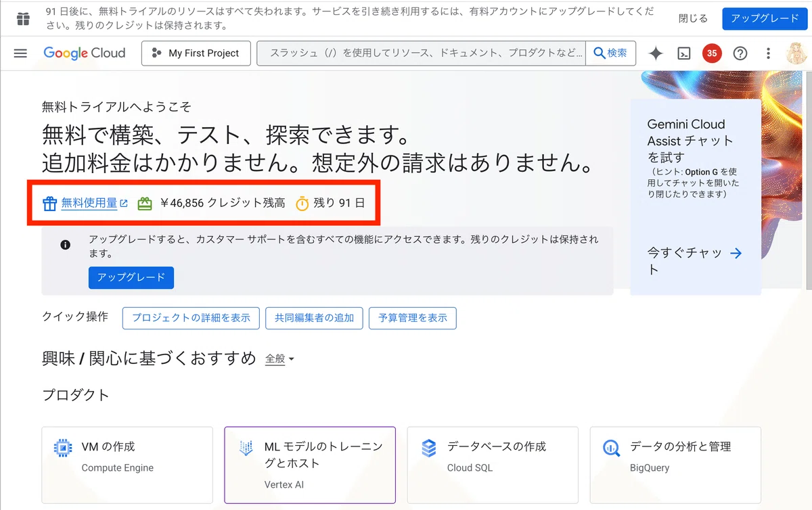This screenshot has height=510, width=812.
Task: Open the three-dot settings menu
Action: click(768, 53)
